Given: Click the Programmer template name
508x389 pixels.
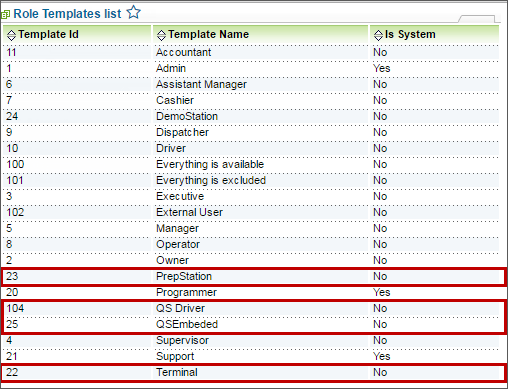Looking at the screenshot, I should tap(186, 292).
